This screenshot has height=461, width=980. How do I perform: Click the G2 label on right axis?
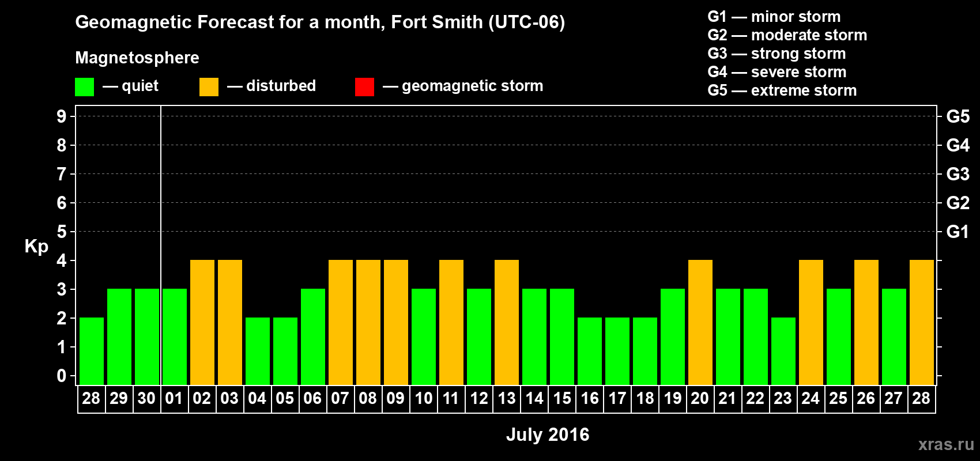pyautogui.click(x=958, y=203)
